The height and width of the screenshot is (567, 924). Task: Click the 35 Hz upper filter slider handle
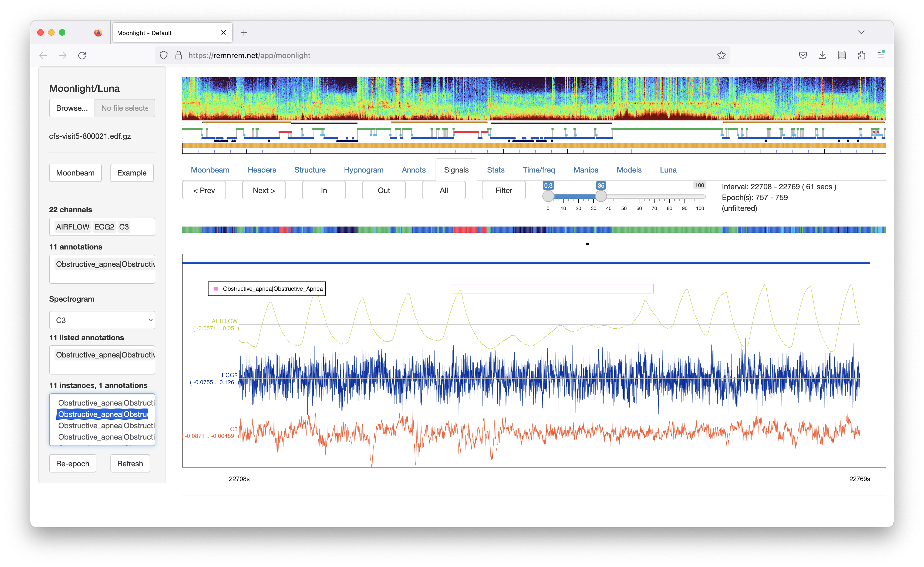point(601,196)
